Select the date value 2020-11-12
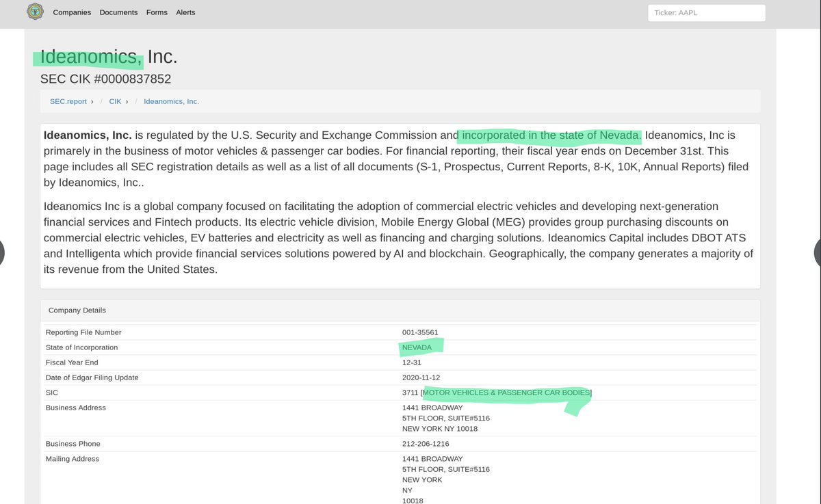Image resolution: width=821 pixels, height=504 pixels. [421, 377]
